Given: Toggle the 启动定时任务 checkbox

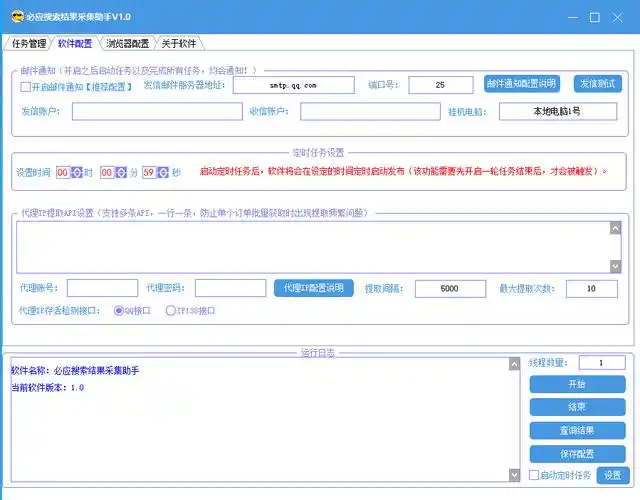Looking at the screenshot, I should (534, 475).
